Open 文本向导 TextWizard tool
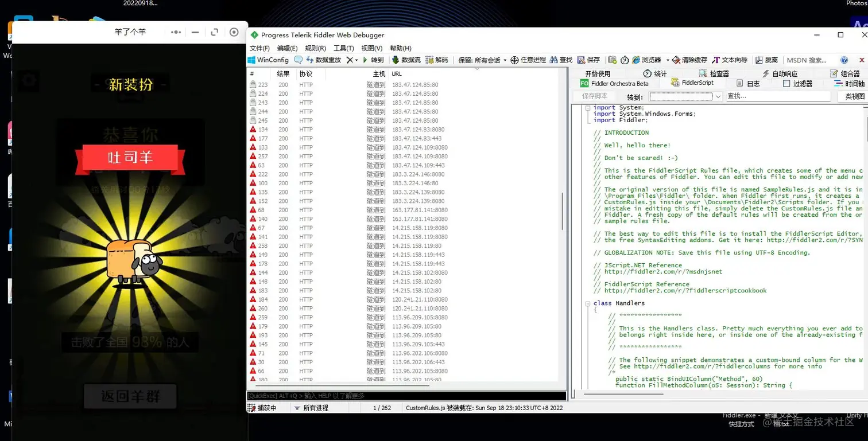This screenshot has height=441, width=868. pyautogui.click(x=730, y=60)
